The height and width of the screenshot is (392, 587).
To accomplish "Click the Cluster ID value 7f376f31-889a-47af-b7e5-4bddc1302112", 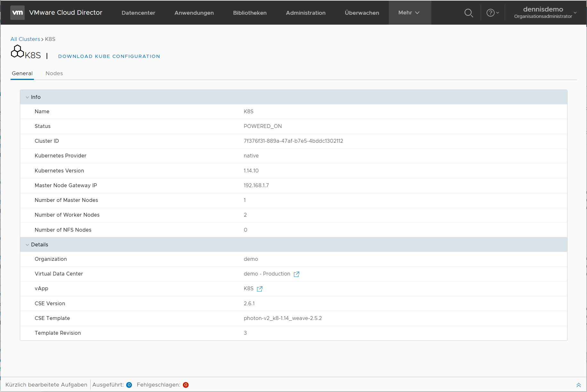I will click(293, 141).
